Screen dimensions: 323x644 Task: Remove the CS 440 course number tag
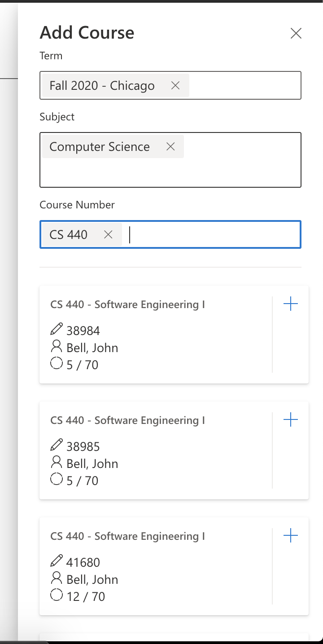tap(108, 234)
